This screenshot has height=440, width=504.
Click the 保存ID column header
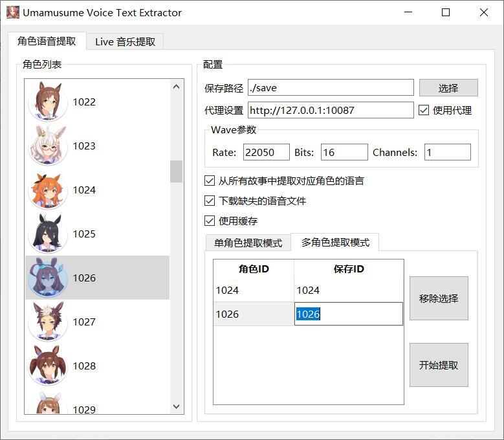click(349, 269)
